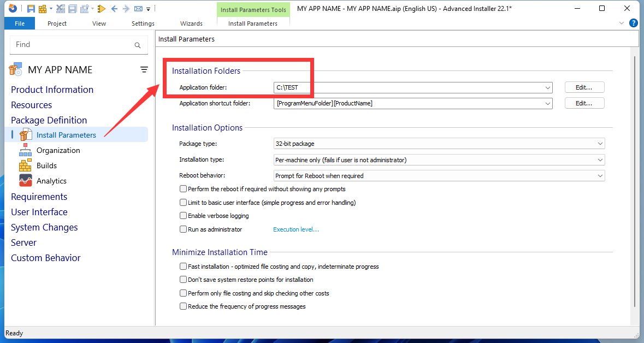644x343 pixels.
Task: Open the Analytics page icon
Action: (x=26, y=181)
